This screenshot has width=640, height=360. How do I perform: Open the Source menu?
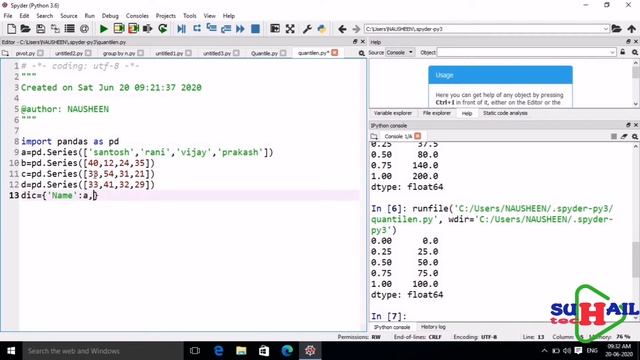pos(69,16)
